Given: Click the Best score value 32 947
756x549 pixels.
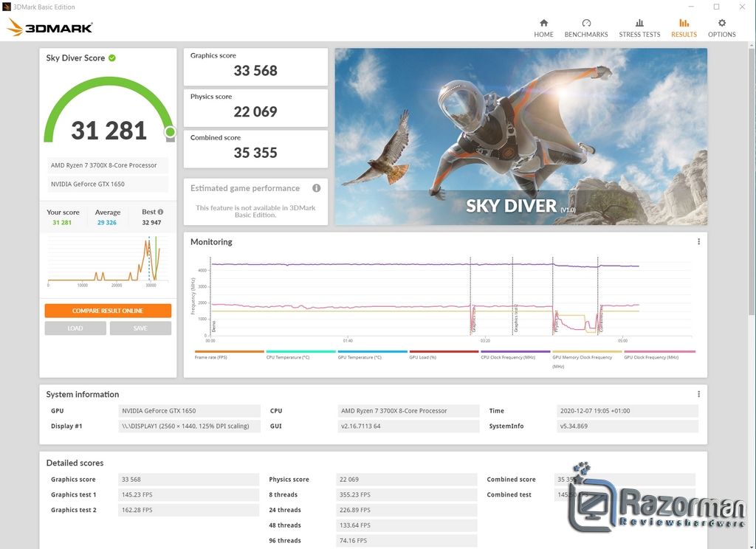Looking at the screenshot, I should 151,223.
